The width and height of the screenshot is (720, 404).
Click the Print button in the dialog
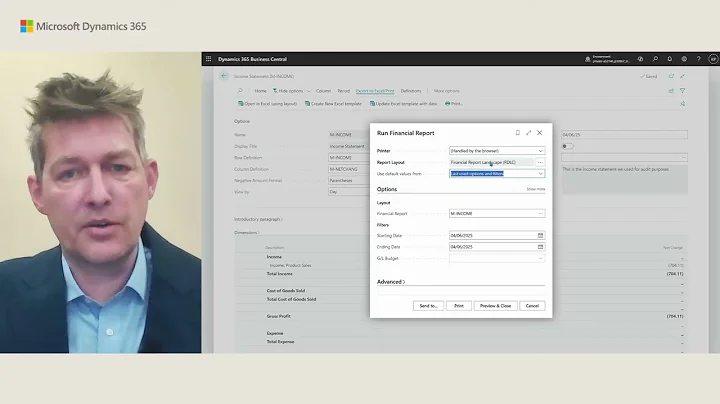[x=459, y=306]
